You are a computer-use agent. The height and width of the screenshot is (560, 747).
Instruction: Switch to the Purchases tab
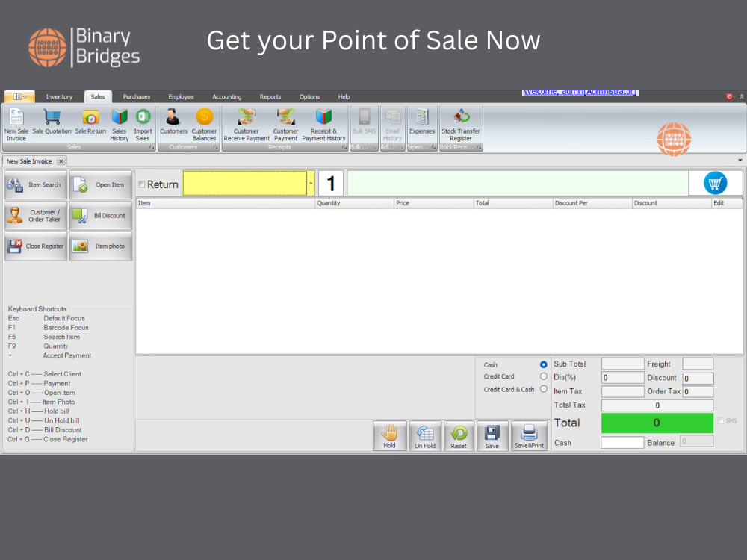point(137,96)
